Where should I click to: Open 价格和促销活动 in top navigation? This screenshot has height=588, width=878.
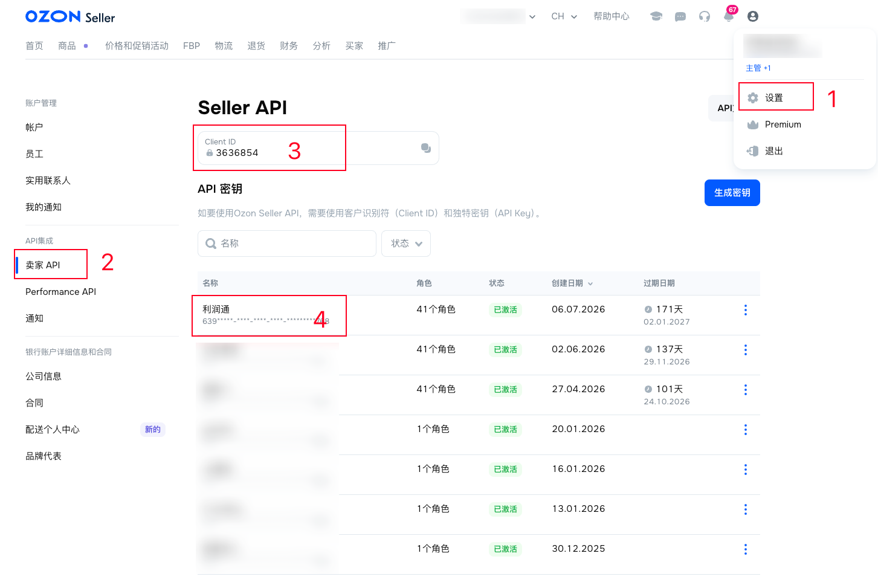(x=137, y=46)
